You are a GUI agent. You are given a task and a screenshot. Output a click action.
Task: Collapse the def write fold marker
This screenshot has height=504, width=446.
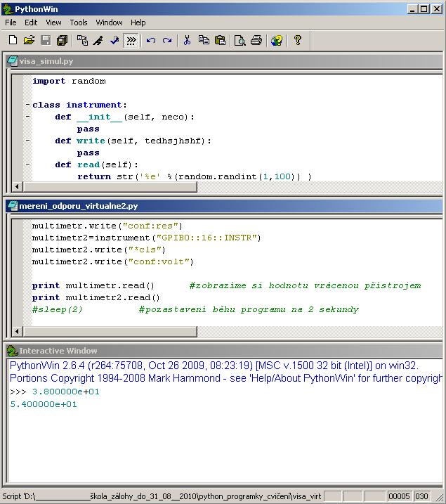point(27,140)
